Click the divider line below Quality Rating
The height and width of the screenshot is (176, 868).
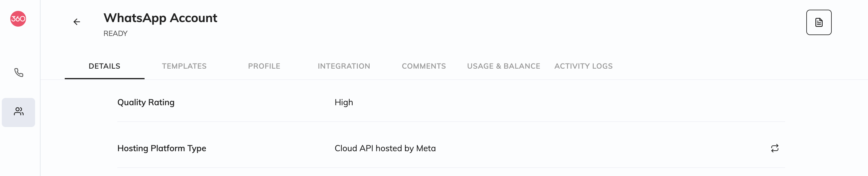click(451, 121)
